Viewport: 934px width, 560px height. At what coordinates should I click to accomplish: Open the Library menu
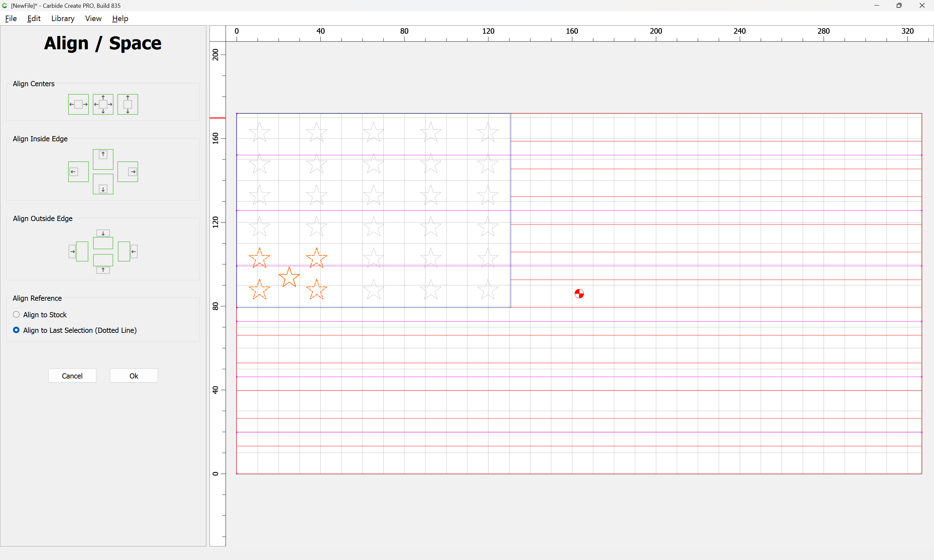(x=63, y=18)
